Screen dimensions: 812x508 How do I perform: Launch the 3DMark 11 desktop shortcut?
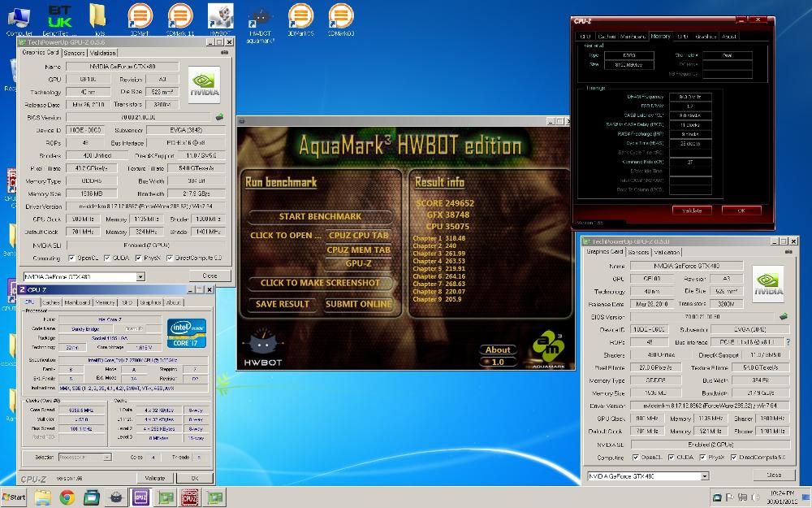180,20
